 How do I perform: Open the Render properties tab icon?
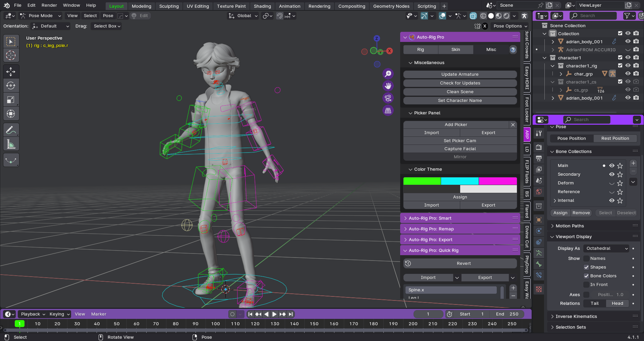pyautogui.click(x=539, y=147)
